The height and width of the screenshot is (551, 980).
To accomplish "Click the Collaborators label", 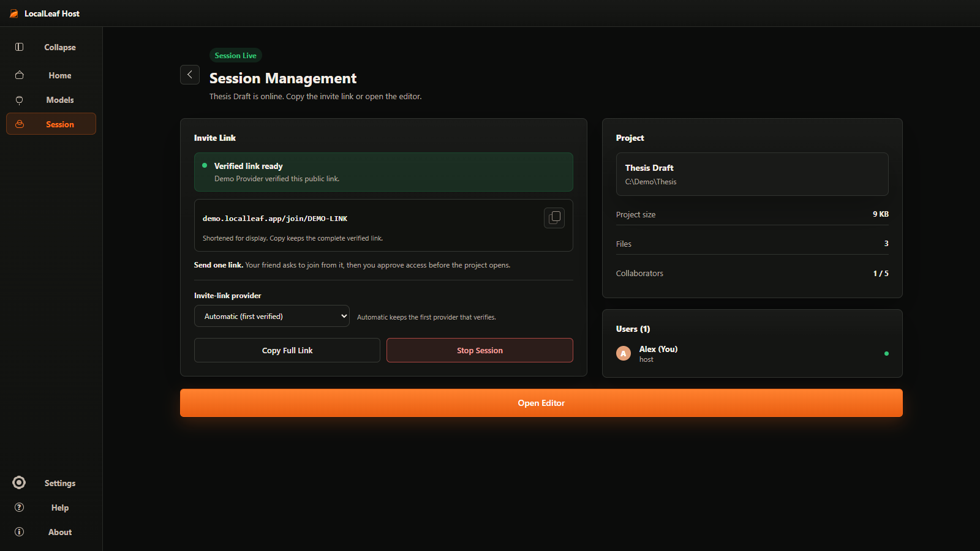I will (639, 274).
